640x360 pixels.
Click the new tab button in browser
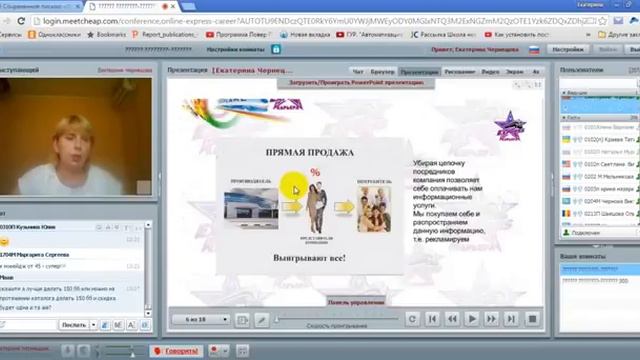coord(188,6)
